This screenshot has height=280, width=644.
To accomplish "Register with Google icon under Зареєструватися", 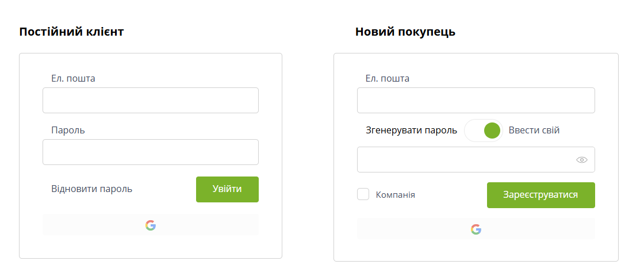I will coord(476,229).
